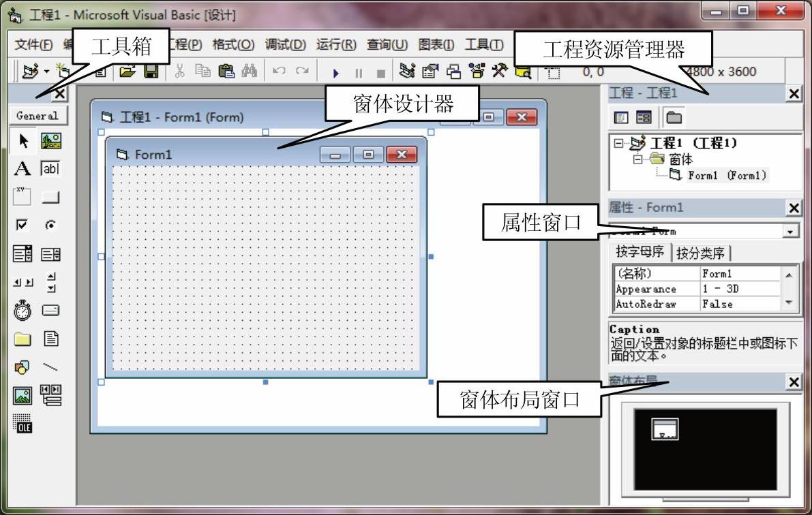Viewport: 812px width, 515px height.
Task: Select the ComboBox tool
Action: click(x=22, y=253)
